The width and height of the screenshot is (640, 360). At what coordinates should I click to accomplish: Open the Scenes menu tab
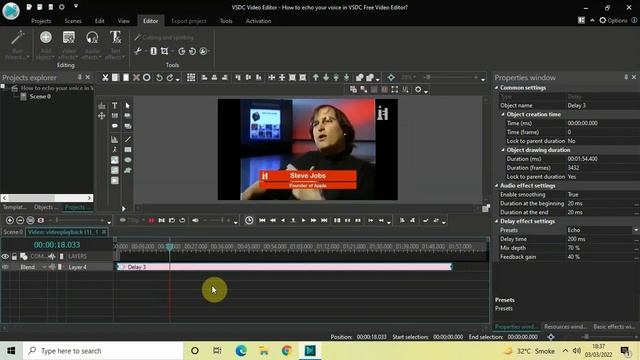click(73, 21)
